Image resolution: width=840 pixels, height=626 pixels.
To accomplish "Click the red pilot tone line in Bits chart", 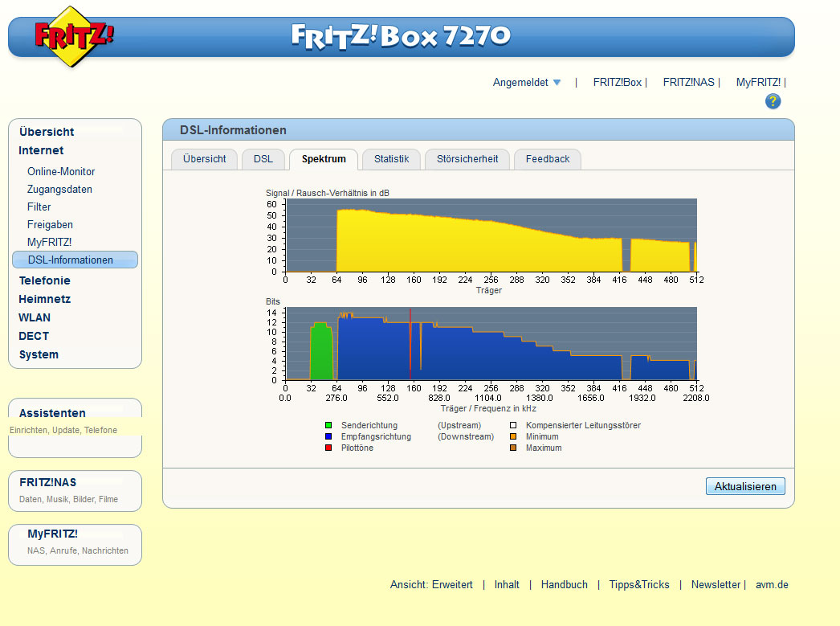I will pos(410,344).
